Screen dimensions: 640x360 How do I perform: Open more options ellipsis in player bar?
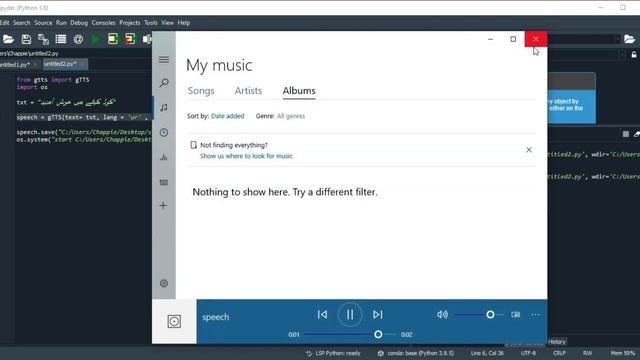click(535, 314)
